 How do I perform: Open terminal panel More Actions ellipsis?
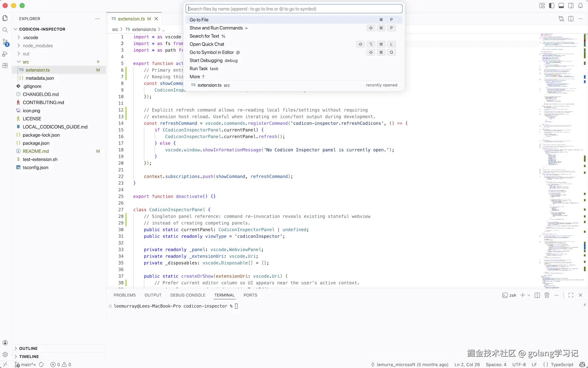click(557, 295)
